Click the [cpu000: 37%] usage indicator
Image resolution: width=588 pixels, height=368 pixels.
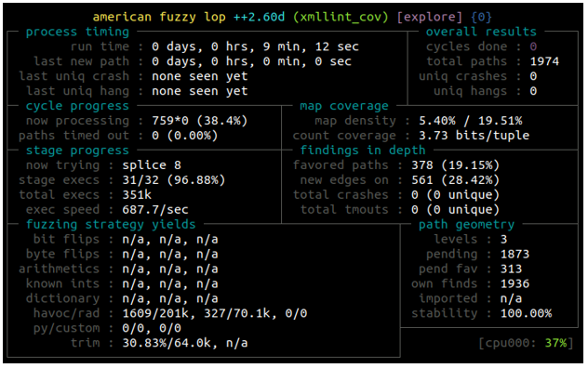pyautogui.click(x=526, y=343)
